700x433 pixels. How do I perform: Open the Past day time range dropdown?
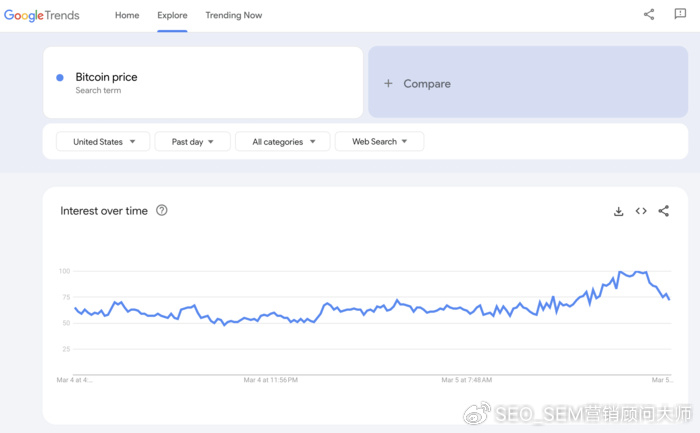click(192, 142)
